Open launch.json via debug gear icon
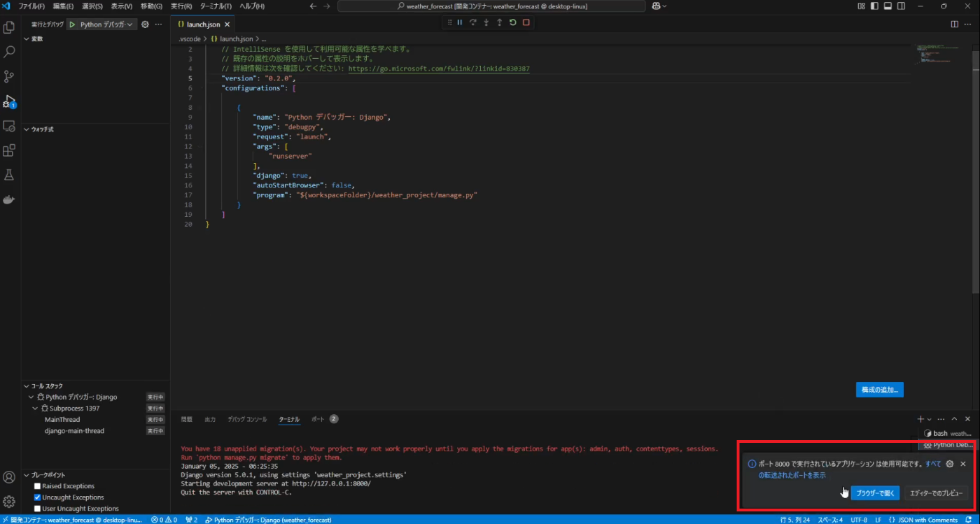 [146, 24]
